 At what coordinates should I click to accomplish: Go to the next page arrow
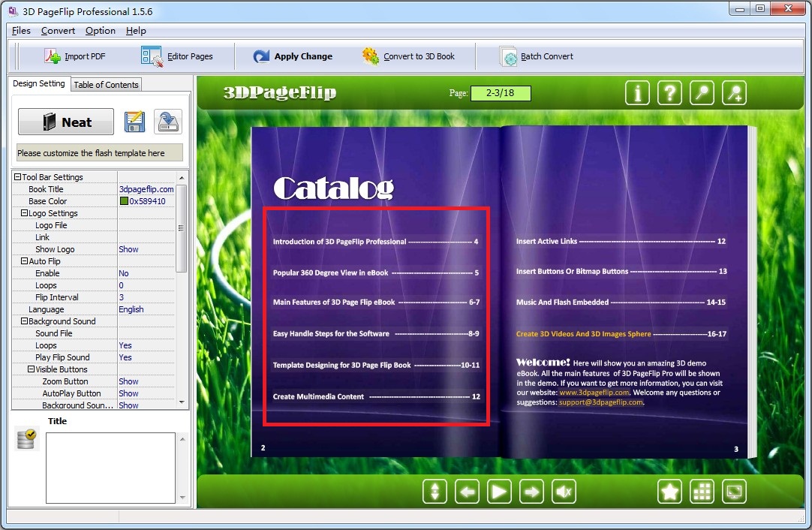pos(532,491)
